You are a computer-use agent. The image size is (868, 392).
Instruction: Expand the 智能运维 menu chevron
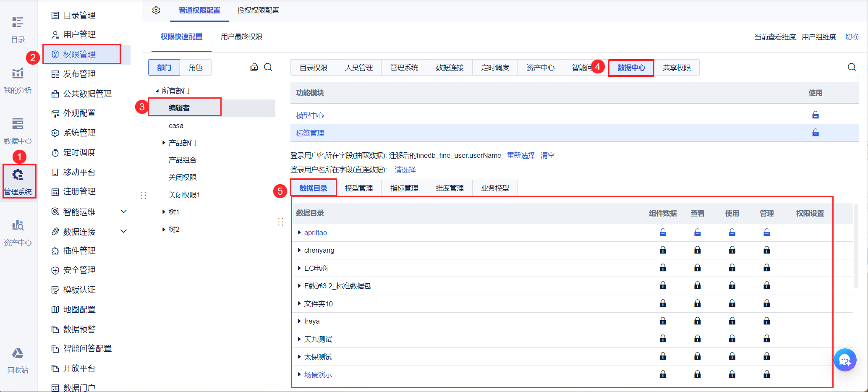[124, 212]
